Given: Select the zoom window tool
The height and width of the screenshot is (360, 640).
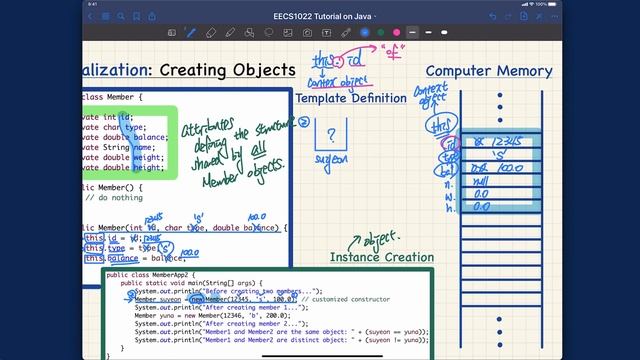Looking at the screenshot, I should click(x=172, y=33).
